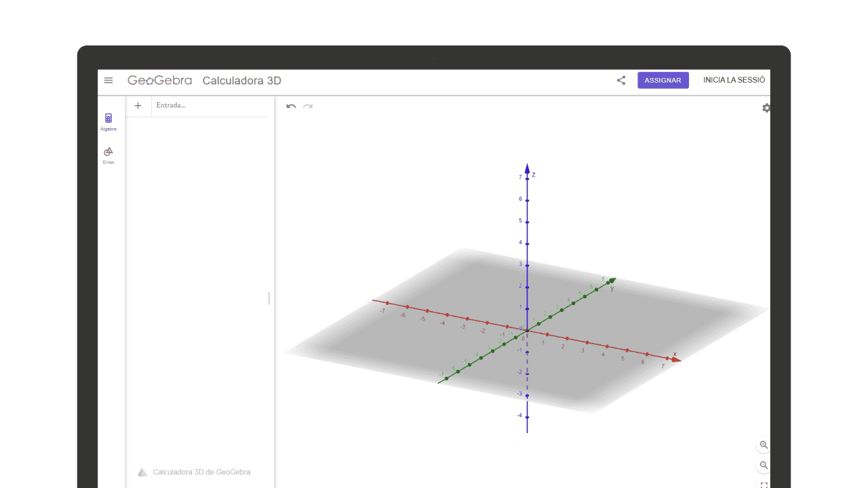Enter fullscreen with the expand icon
868x488 pixels.
coord(763,485)
